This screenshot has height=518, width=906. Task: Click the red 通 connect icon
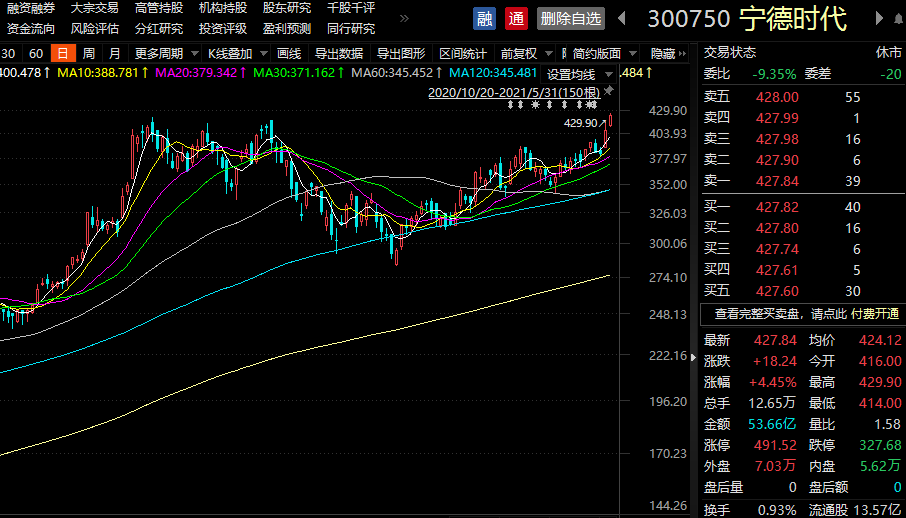pos(516,19)
